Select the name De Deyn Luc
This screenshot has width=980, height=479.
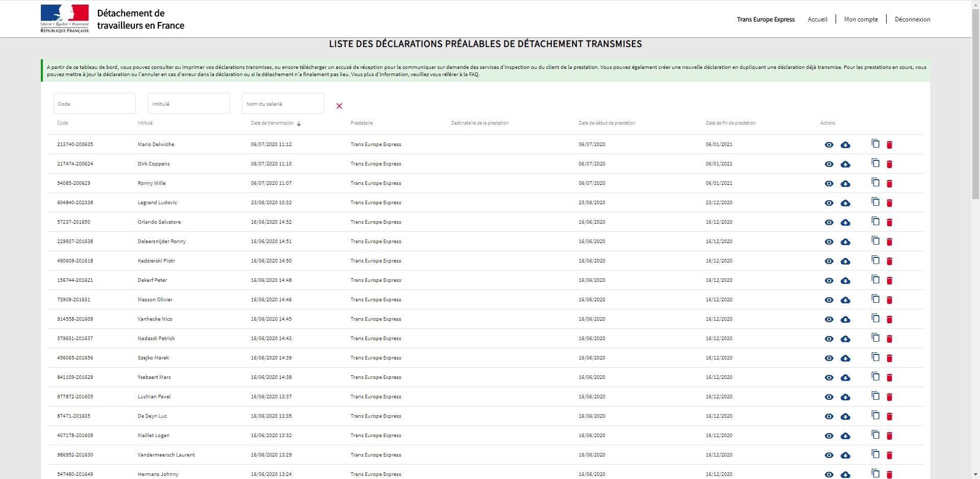pyautogui.click(x=152, y=416)
